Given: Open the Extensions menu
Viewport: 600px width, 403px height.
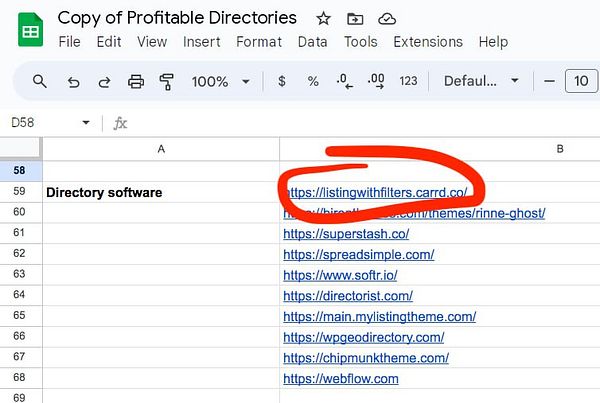Looking at the screenshot, I should pyautogui.click(x=428, y=42).
